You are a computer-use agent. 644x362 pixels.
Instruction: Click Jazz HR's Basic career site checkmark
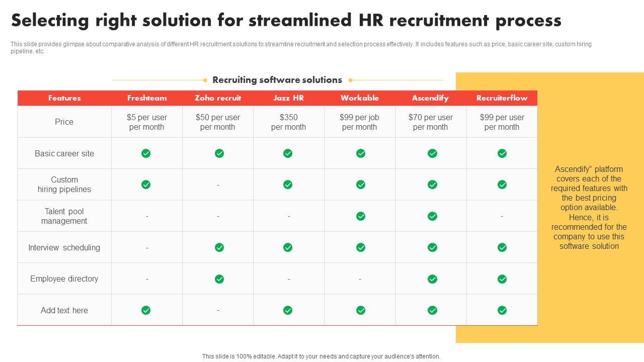point(288,153)
